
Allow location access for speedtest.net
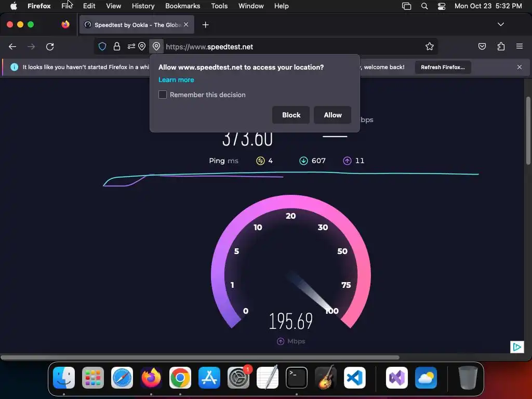pos(332,115)
